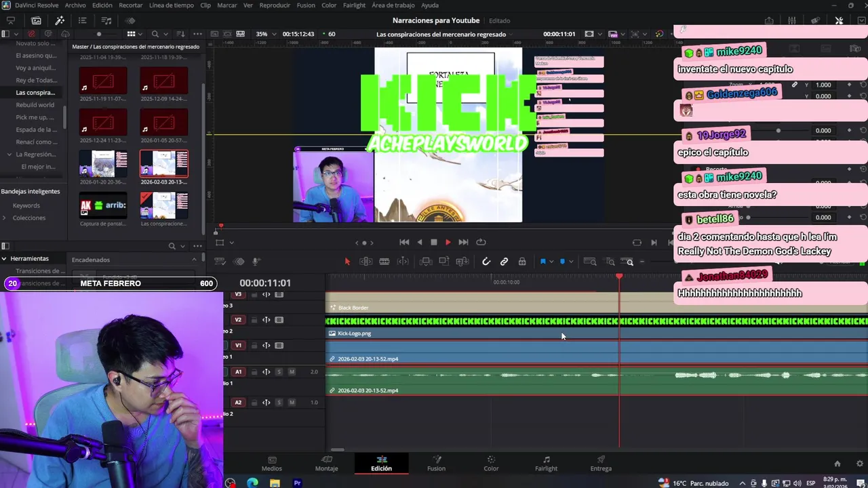Screen dimensions: 868x488
Task: Lock the V3 track
Action: [254, 295]
